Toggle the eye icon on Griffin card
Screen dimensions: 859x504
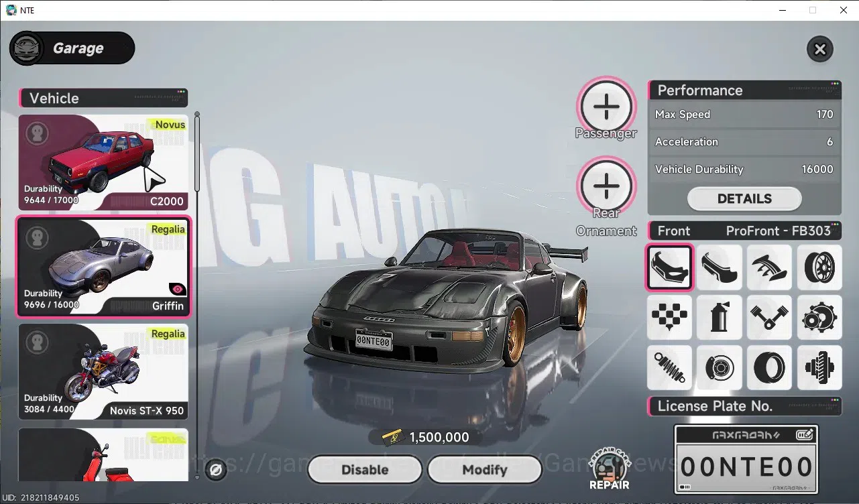pyautogui.click(x=178, y=289)
